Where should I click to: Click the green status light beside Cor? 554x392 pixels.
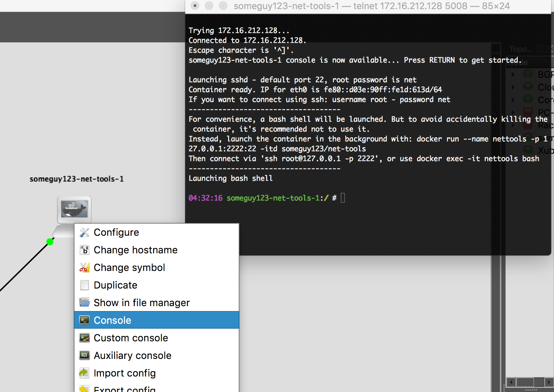(x=528, y=100)
